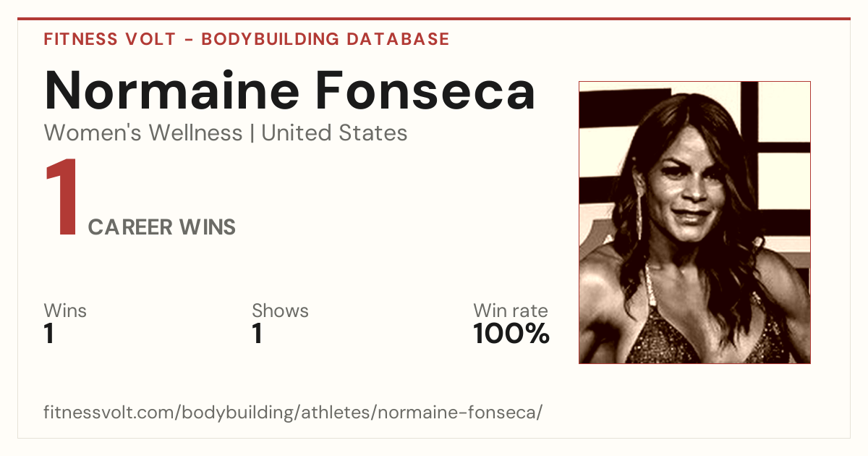Select the CAREER WINS caption

(x=162, y=227)
